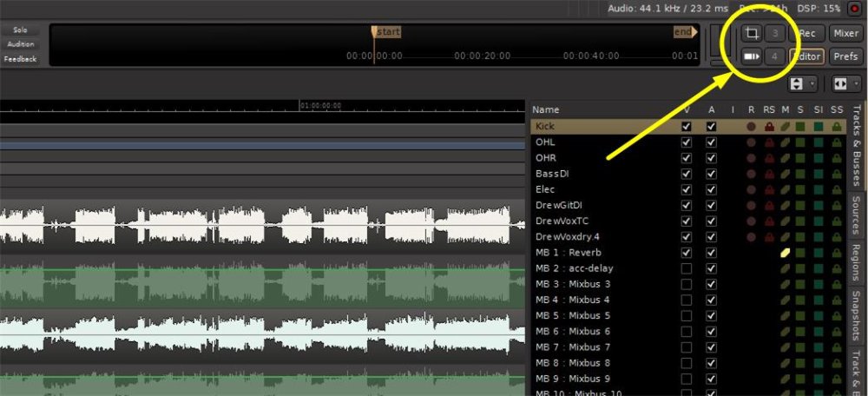
Task: Click the Prefs button
Action: (x=845, y=56)
